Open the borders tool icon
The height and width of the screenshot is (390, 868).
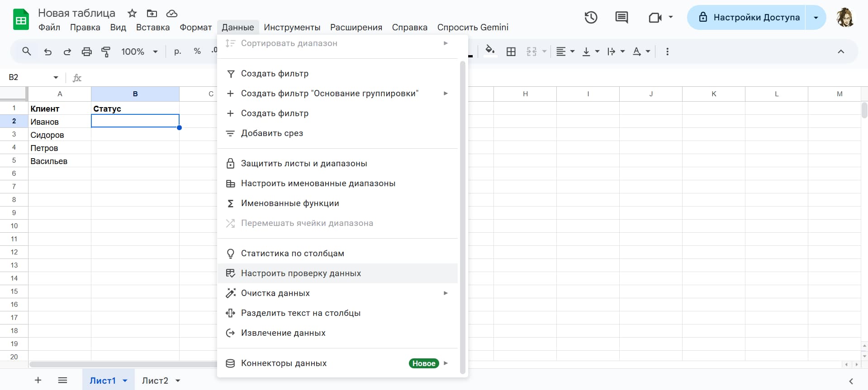[x=511, y=52]
